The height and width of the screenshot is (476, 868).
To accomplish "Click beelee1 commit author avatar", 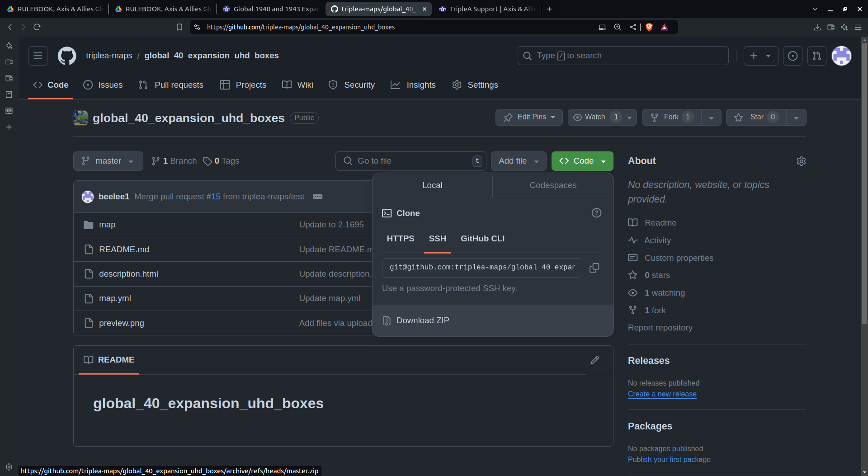I will coord(87,197).
